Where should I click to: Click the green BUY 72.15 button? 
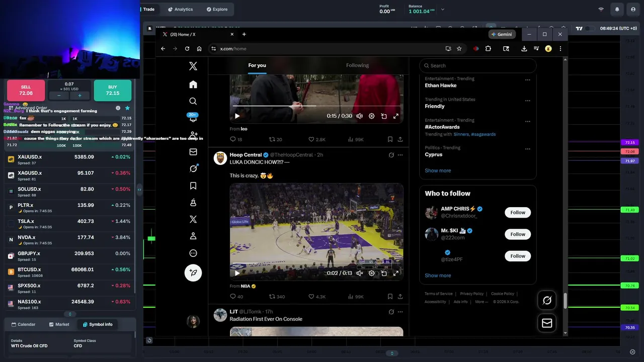click(113, 90)
